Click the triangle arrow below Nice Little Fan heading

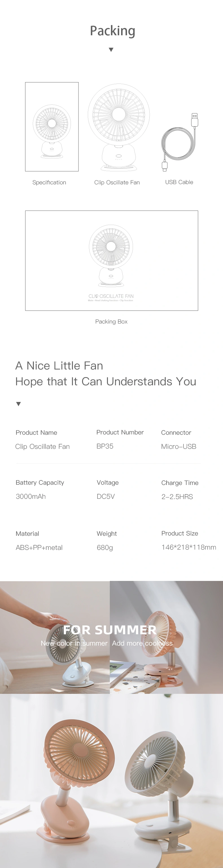pyautogui.click(x=19, y=404)
